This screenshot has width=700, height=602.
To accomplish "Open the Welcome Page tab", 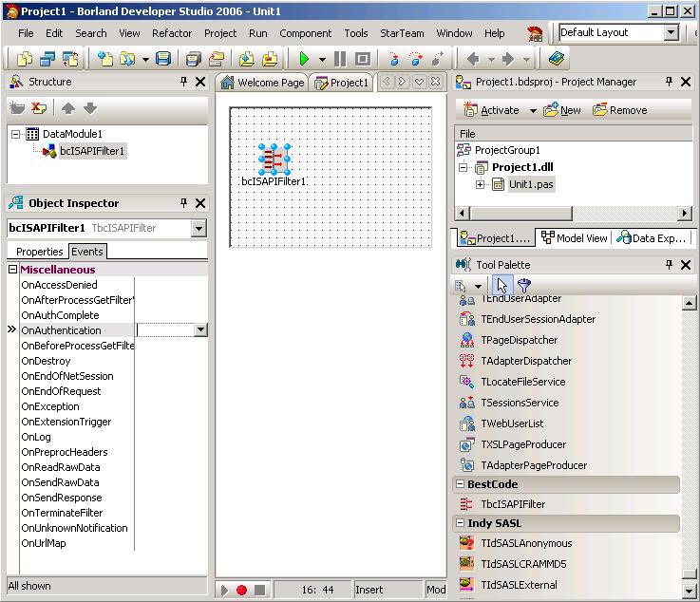I will click(262, 83).
